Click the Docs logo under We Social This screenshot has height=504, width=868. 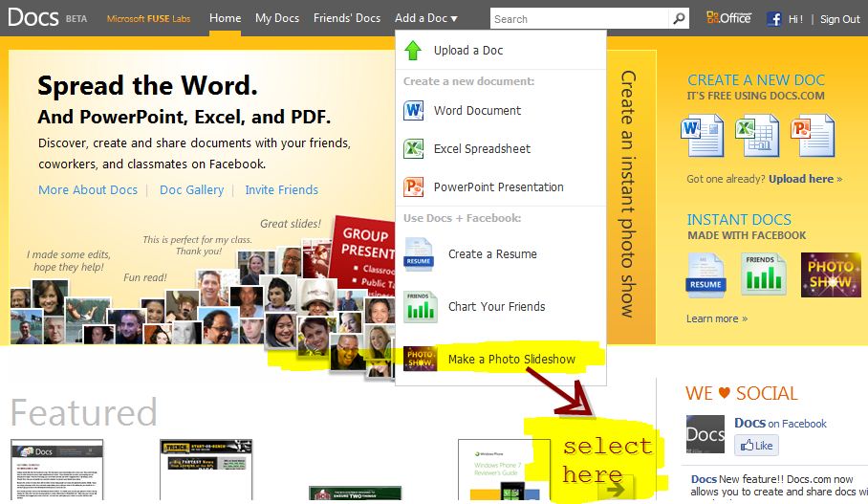(x=705, y=434)
